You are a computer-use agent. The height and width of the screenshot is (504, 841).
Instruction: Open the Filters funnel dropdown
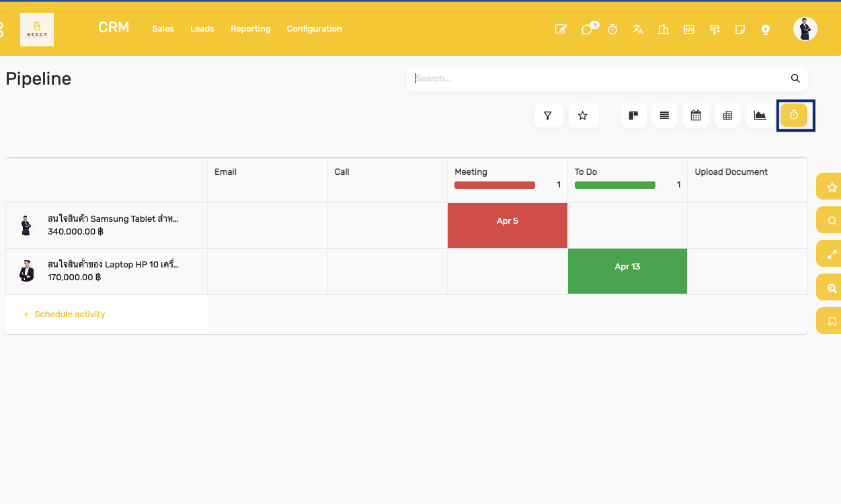pos(549,116)
